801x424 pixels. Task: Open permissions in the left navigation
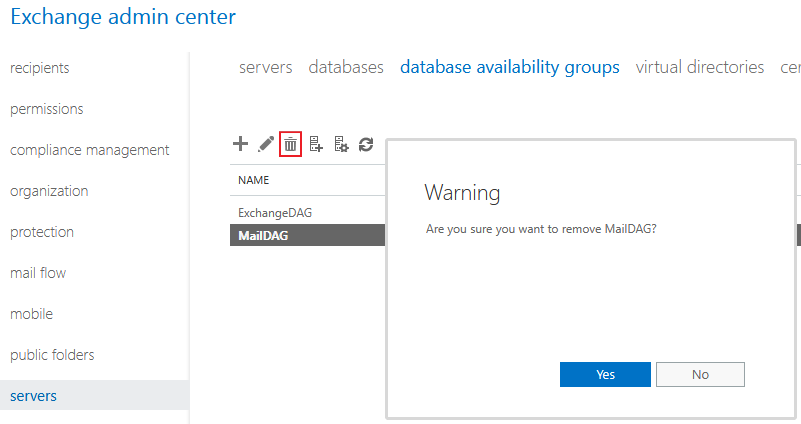click(46, 109)
